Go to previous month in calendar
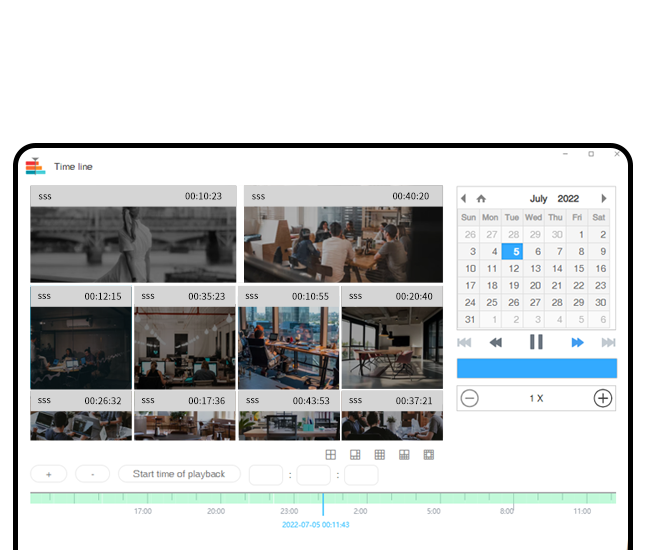This screenshot has width=648, height=550. pyautogui.click(x=463, y=199)
